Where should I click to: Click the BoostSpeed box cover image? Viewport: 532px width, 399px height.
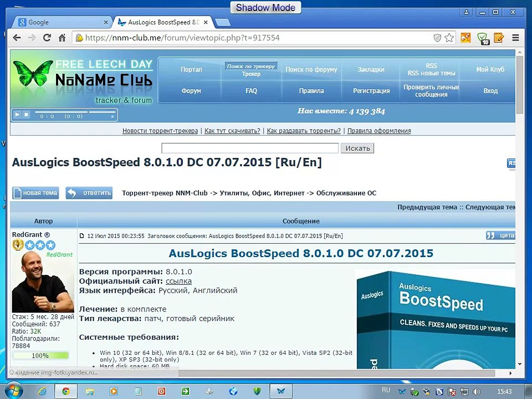(436, 319)
